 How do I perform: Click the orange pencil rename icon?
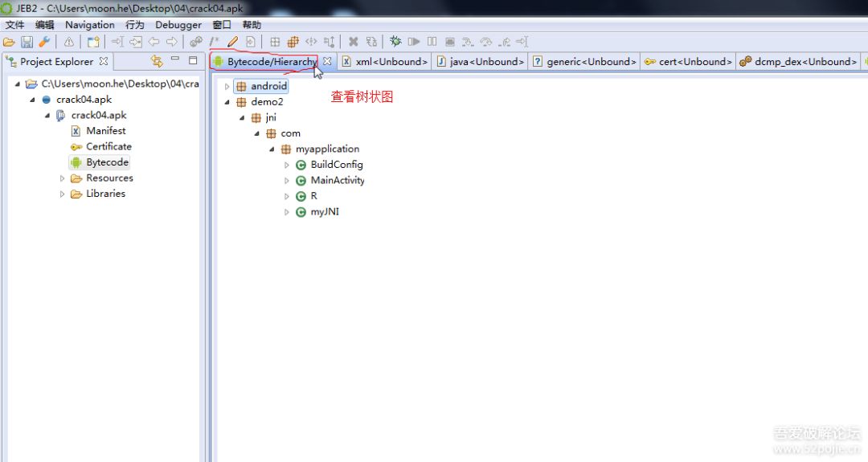click(232, 42)
